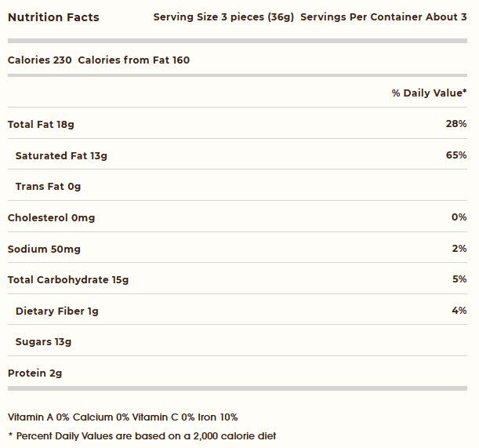Screen dimensions: 479x448
Task: Click Cholesterol 0mg label
Action: tap(51, 218)
